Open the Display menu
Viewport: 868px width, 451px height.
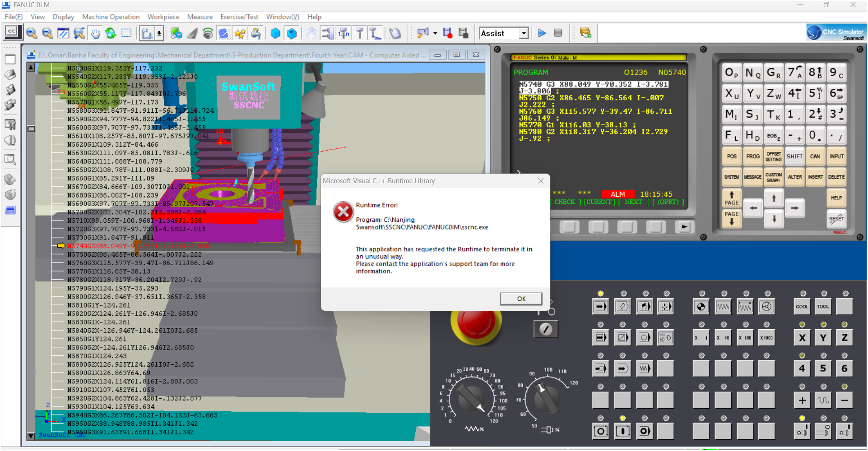click(x=63, y=17)
